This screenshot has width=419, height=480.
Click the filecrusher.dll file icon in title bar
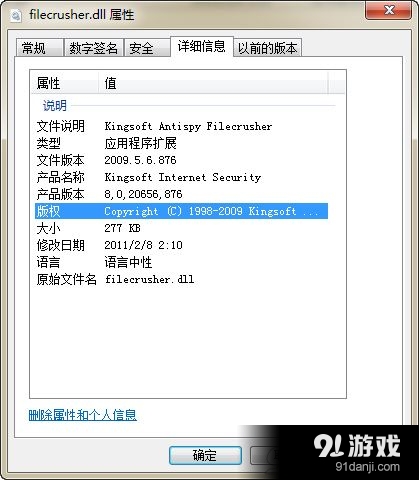[16, 15]
